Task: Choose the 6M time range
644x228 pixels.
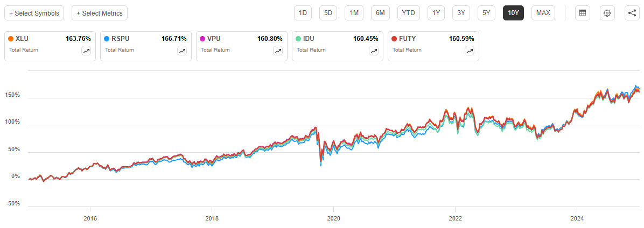Action: click(380, 13)
